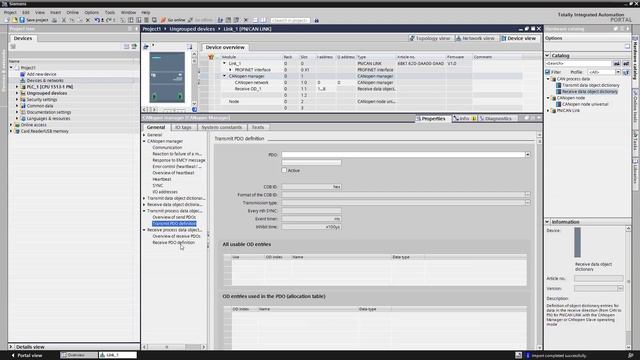
Task: Select SYNC in properties navigation
Action: [158, 185]
